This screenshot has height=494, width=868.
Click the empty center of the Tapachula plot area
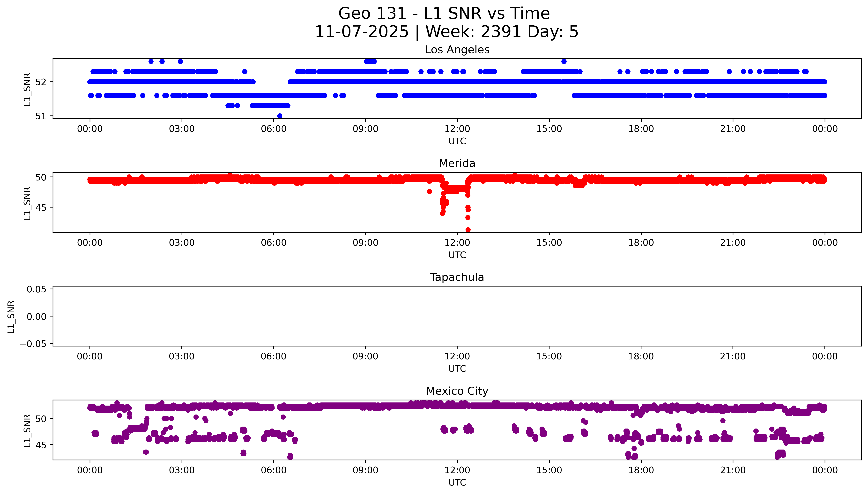pyautogui.click(x=457, y=316)
